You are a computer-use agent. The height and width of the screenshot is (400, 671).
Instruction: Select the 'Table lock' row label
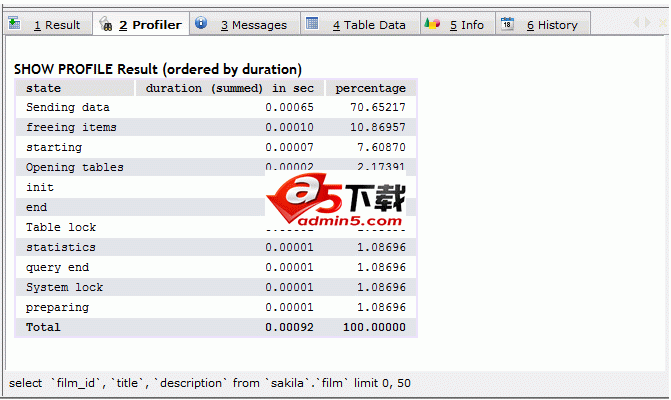[61, 227]
